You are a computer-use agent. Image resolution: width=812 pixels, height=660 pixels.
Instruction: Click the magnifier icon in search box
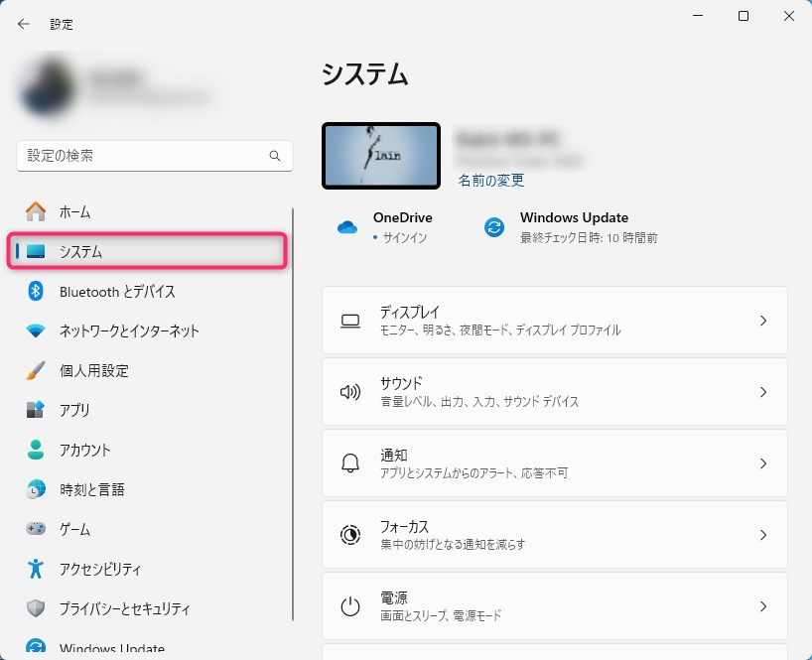tap(275, 157)
